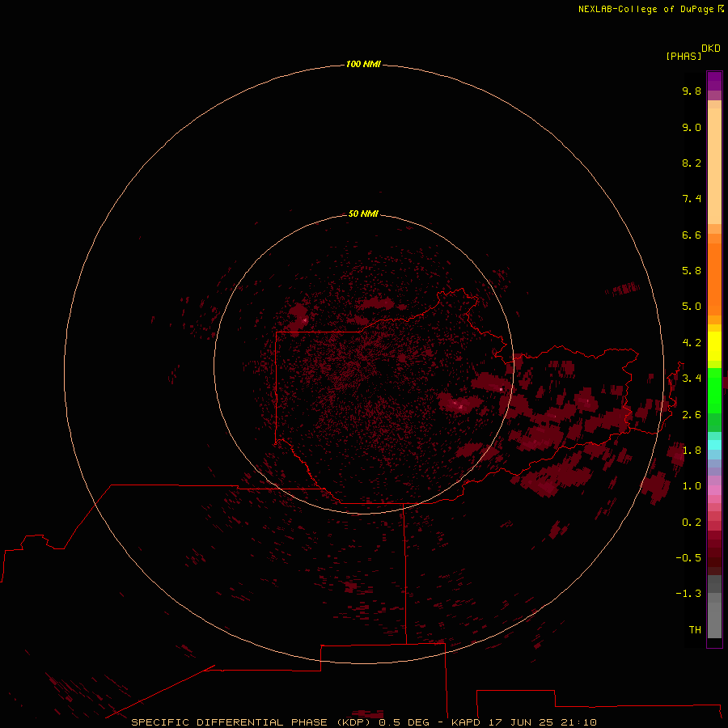The height and width of the screenshot is (728, 728).
Task: Click the pink band of the color bar
Action: click(x=714, y=490)
